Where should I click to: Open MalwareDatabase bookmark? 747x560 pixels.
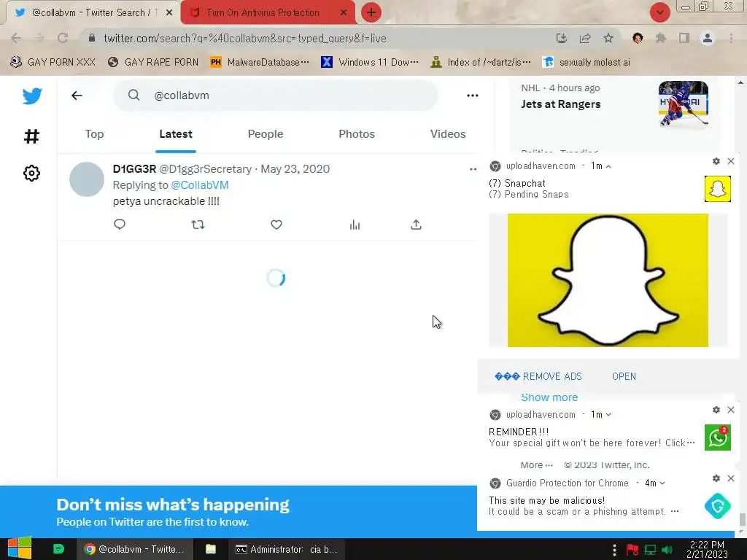coord(260,63)
